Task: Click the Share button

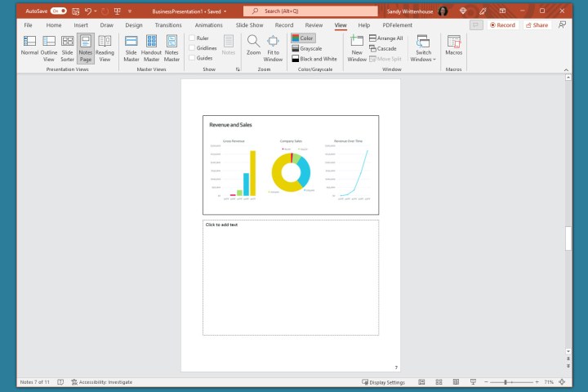Action: (537, 25)
